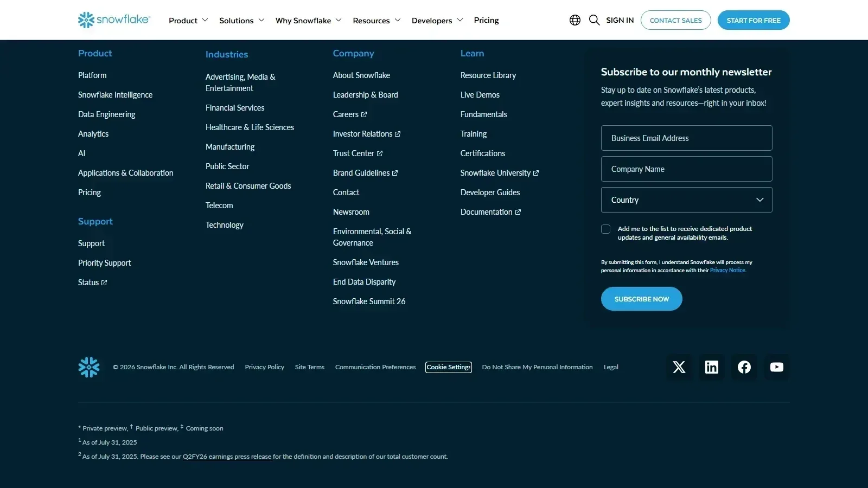The height and width of the screenshot is (488, 868).
Task: Open the Data Engineering footer link
Action: [106, 114]
